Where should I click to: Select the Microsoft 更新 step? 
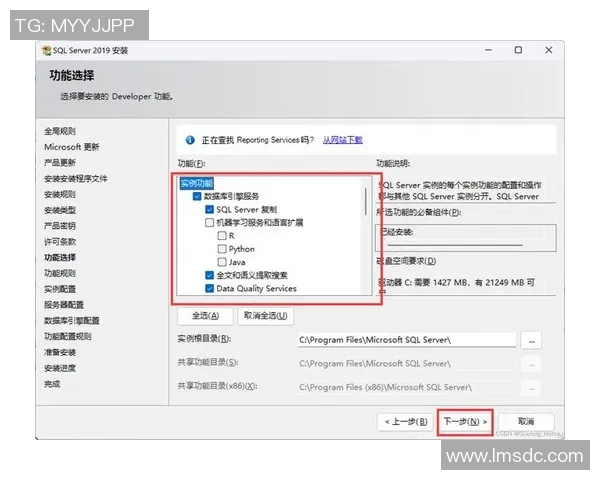72,147
